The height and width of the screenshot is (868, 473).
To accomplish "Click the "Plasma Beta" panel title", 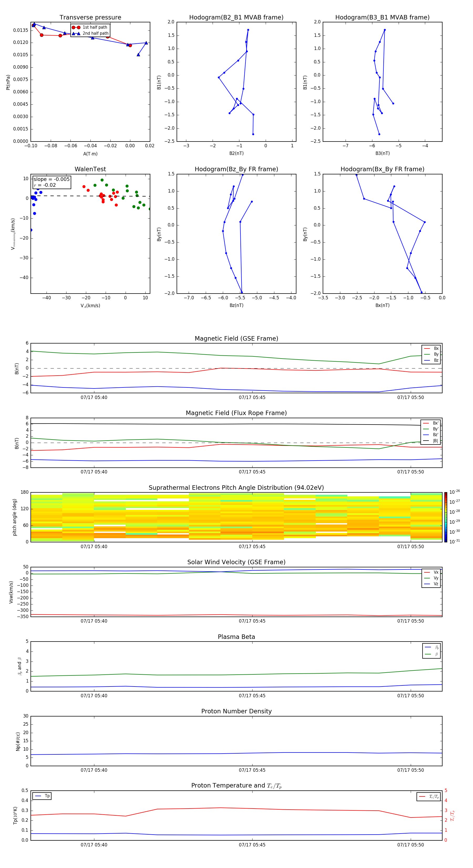I will point(236,637).
